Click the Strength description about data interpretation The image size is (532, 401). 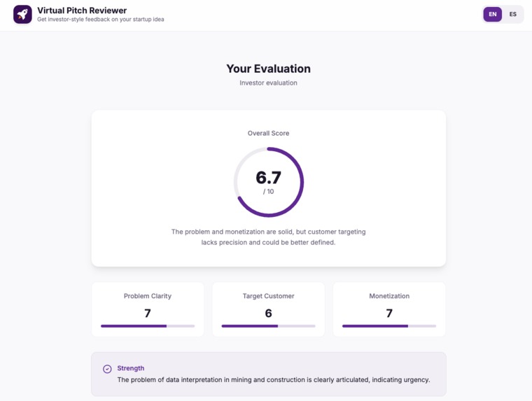coord(274,379)
